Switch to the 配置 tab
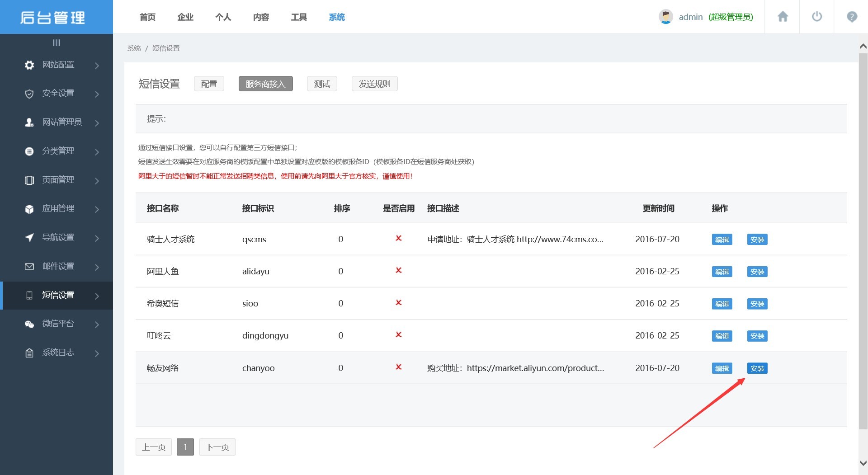This screenshot has height=475, width=868. (x=209, y=84)
